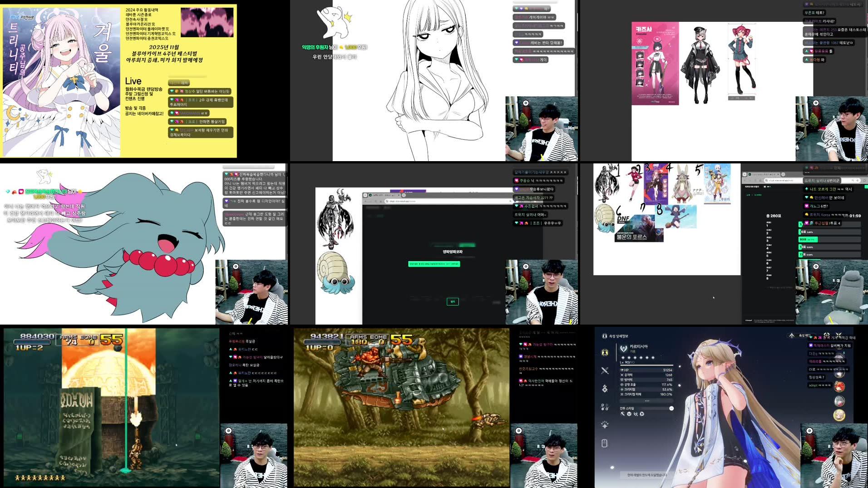868x488 pixels.
Task: Select the blank second tab in the middle browser window
Action: pyautogui.click(x=404, y=195)
